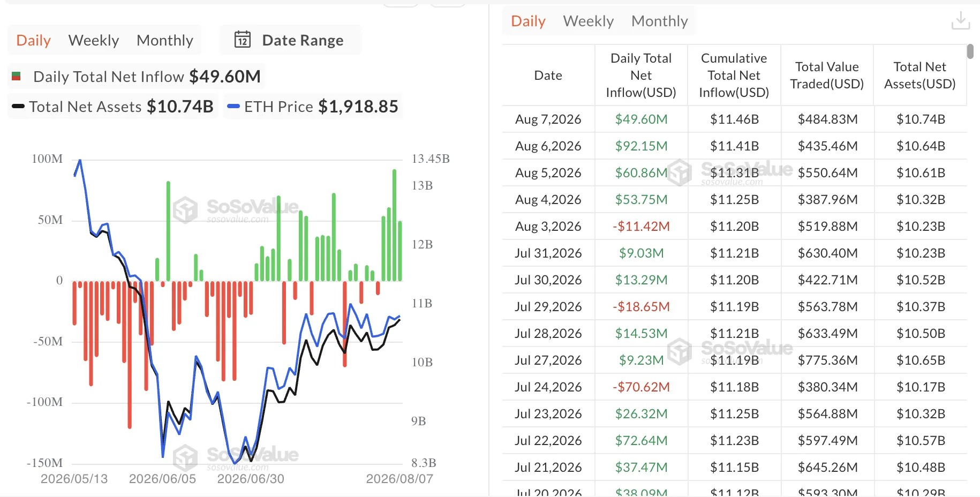Screen dimensions: 980x497
Task: Click the -$18.65M outflow cell
Action: 641,306
